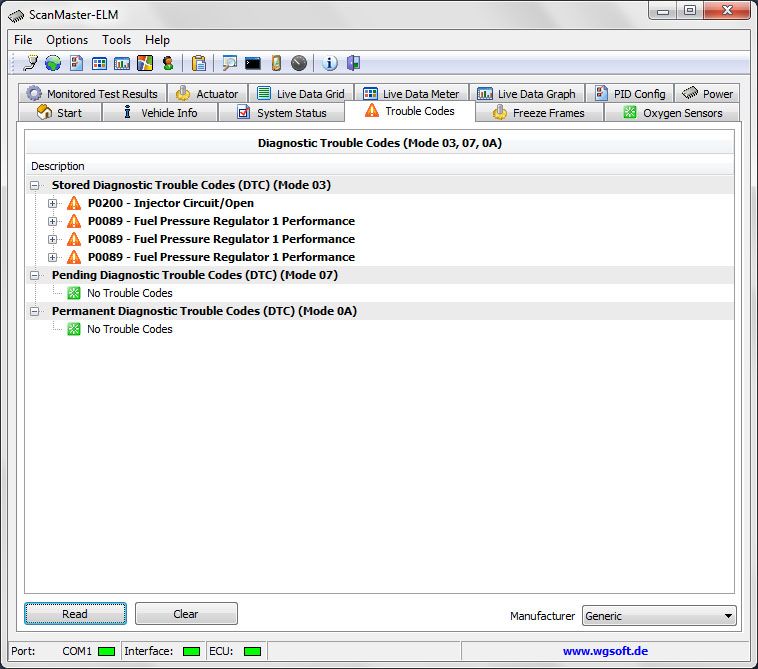Click the magnifier window toolbar icon

point(229,63)
